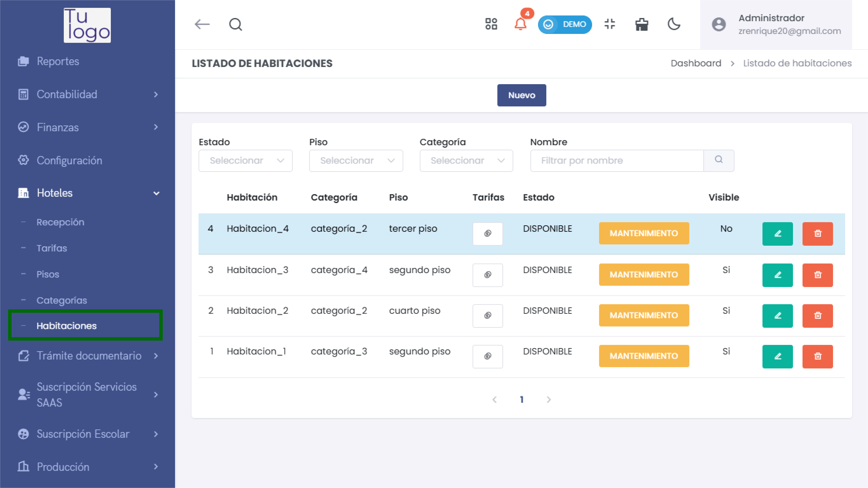868x488 pixels.
Task: Open the Estado filter dropdown
Action: (245, 161)
